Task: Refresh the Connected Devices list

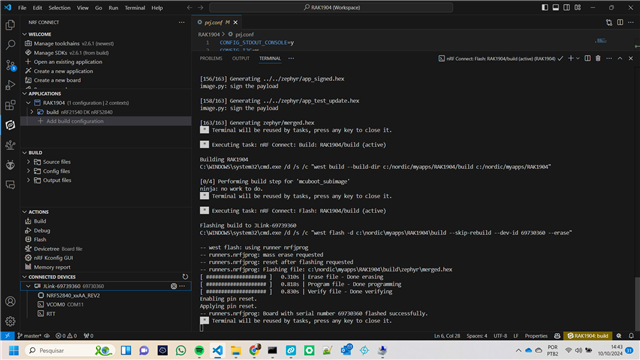Action: point(185,277)
